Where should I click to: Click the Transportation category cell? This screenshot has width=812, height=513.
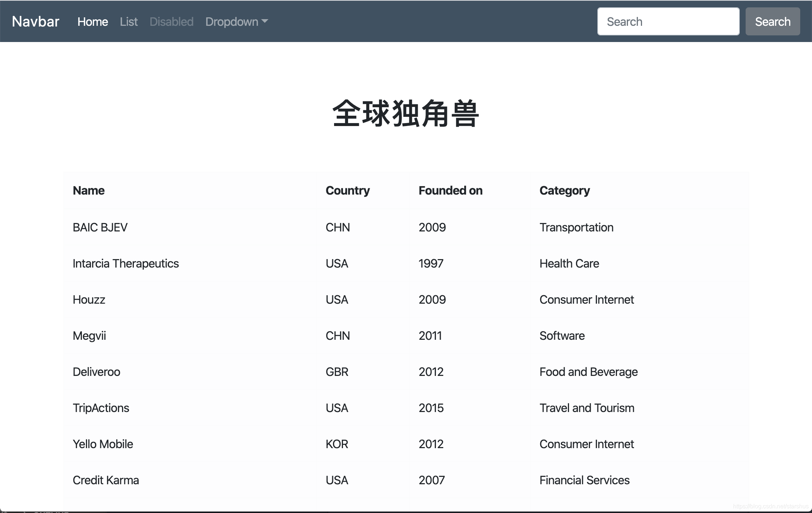[576, 227]
